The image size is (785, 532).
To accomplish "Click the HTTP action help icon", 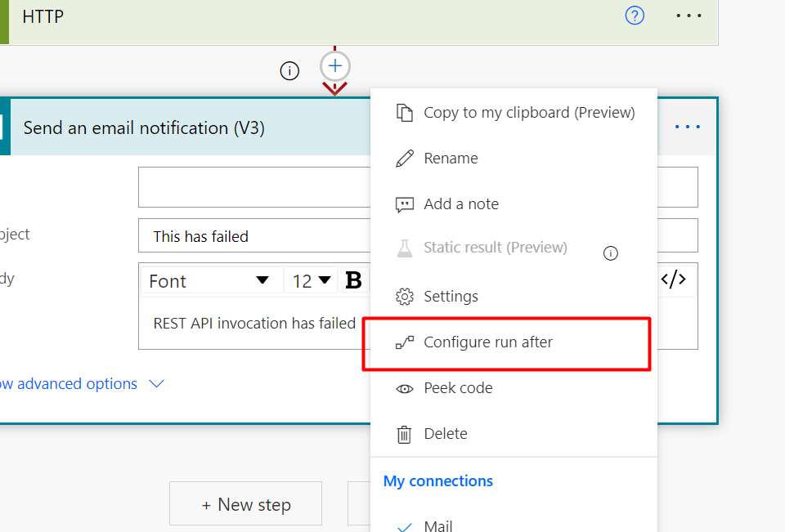I will (635, 16).
